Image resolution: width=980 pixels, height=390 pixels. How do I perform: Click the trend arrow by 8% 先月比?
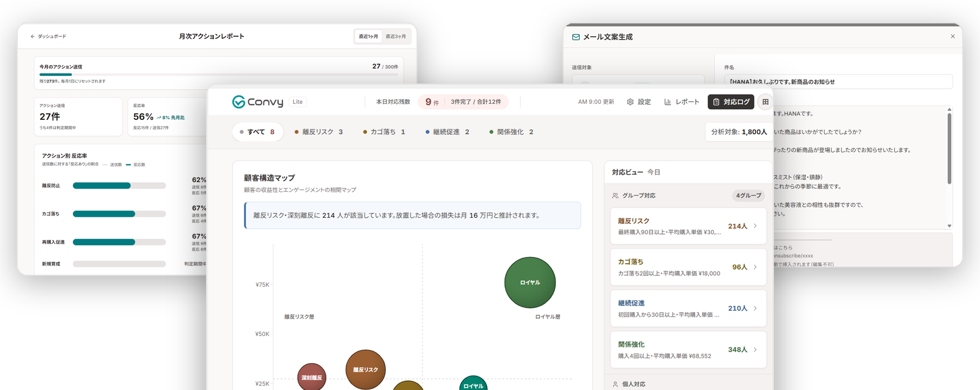[x=159, y=118]
